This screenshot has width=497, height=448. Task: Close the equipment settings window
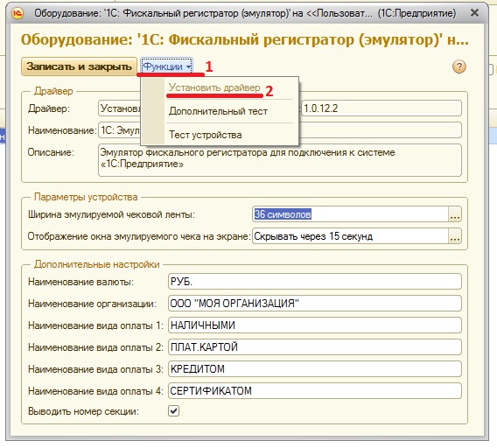474,13
